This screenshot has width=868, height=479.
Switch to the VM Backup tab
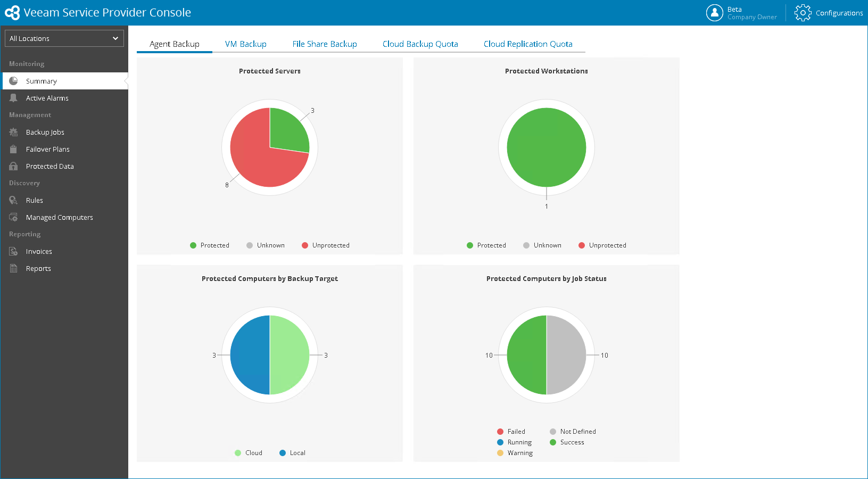pyautogui.click(x=246, y=44)
